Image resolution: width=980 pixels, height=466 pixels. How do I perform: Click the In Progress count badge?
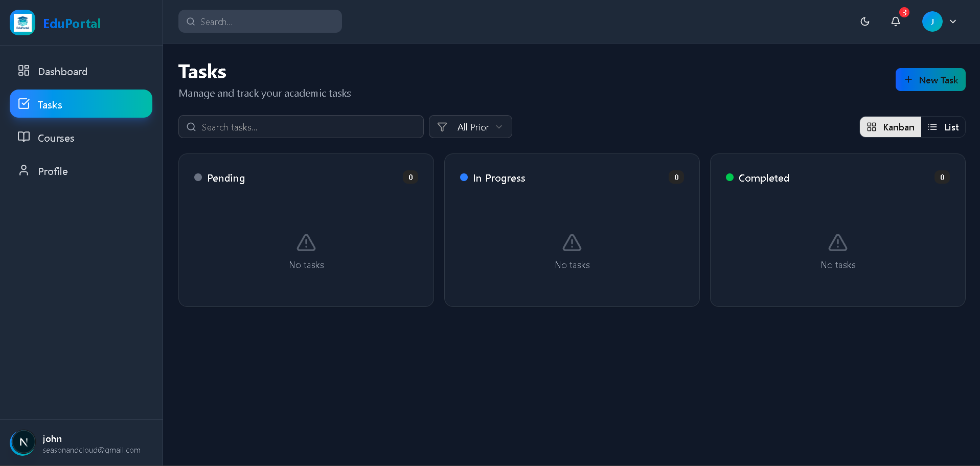tap(676, 177)
